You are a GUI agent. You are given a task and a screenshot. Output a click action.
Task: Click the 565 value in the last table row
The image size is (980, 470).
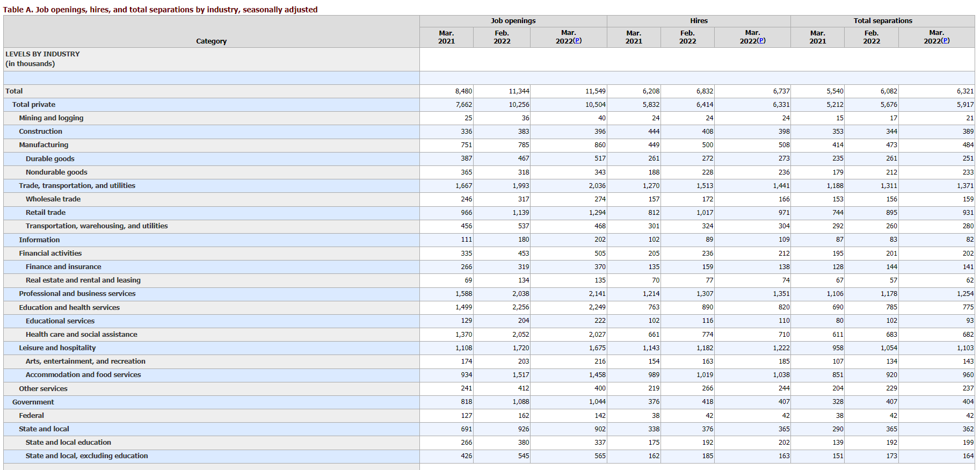tap(600, 456)
